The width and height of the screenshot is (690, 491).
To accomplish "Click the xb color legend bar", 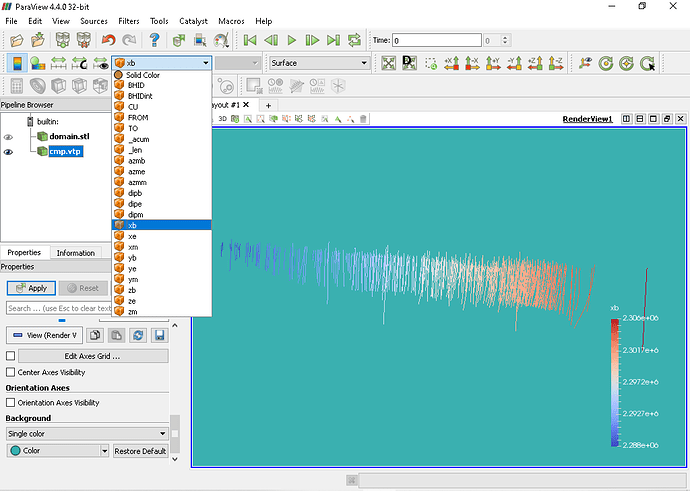I will coord(615,382).
